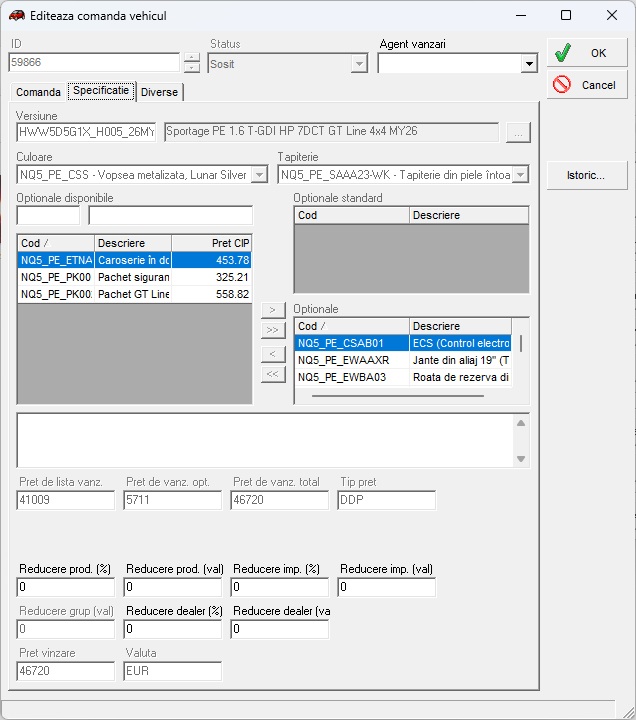The image size is (636, 720).
Task: Switch to the Diverse tab
Action: click(159, 92)
